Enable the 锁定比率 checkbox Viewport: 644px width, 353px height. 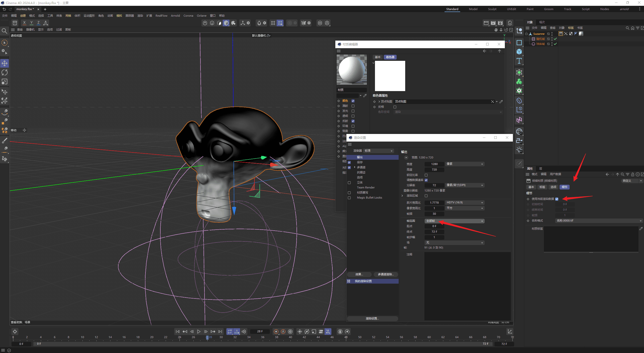point(426,175)
